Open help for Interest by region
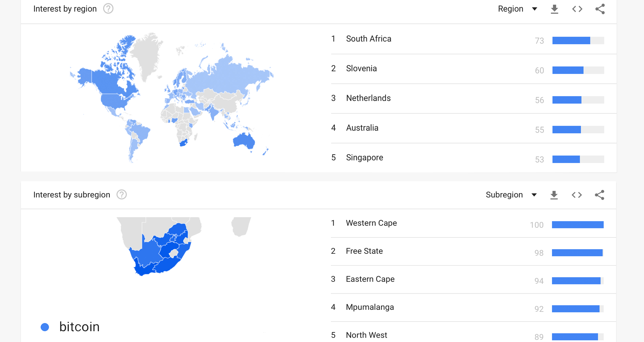644x342 pixels. pos(108,9)
